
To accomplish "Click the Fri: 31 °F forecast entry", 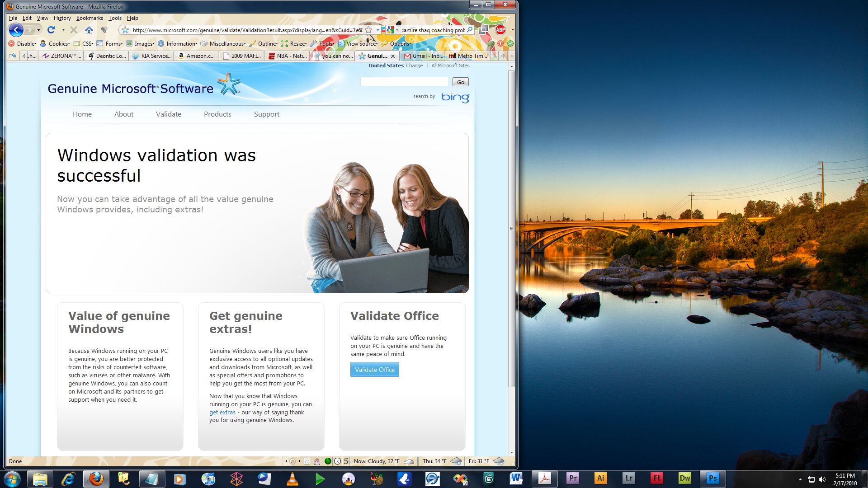I will (486, 461).
